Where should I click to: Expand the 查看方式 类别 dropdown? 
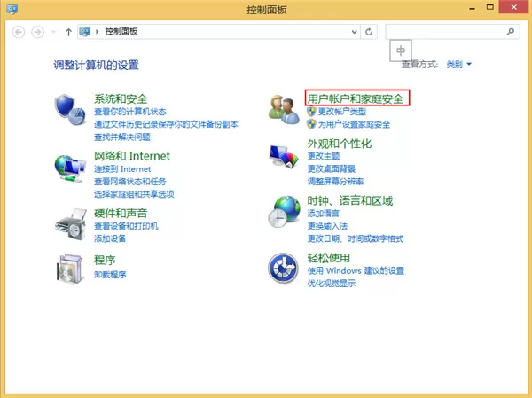click(x=458, y=64)
